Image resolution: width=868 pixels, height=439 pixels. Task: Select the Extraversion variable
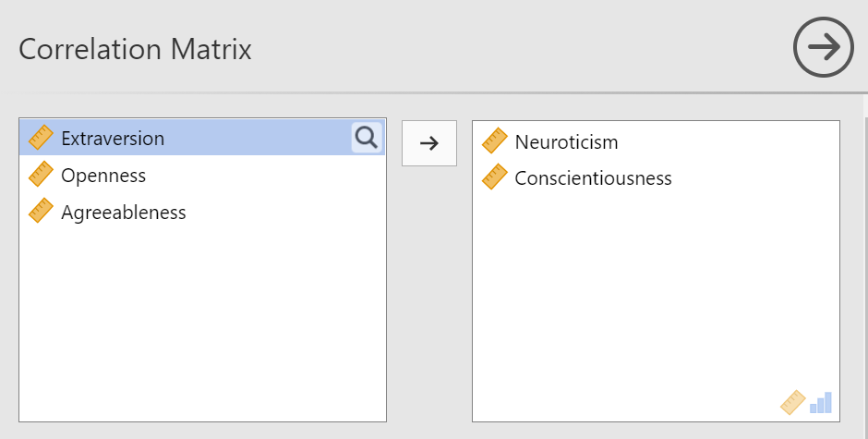click(202, 138)
